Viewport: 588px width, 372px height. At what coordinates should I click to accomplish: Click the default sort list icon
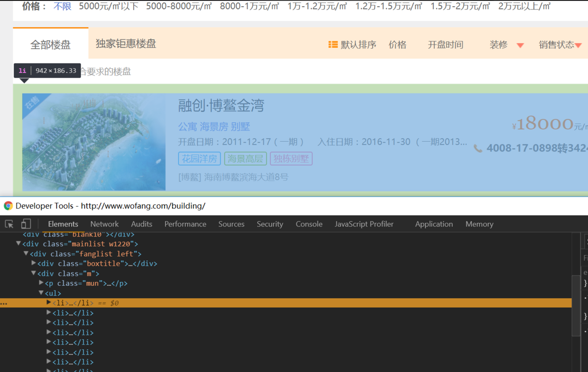(333, 45)
